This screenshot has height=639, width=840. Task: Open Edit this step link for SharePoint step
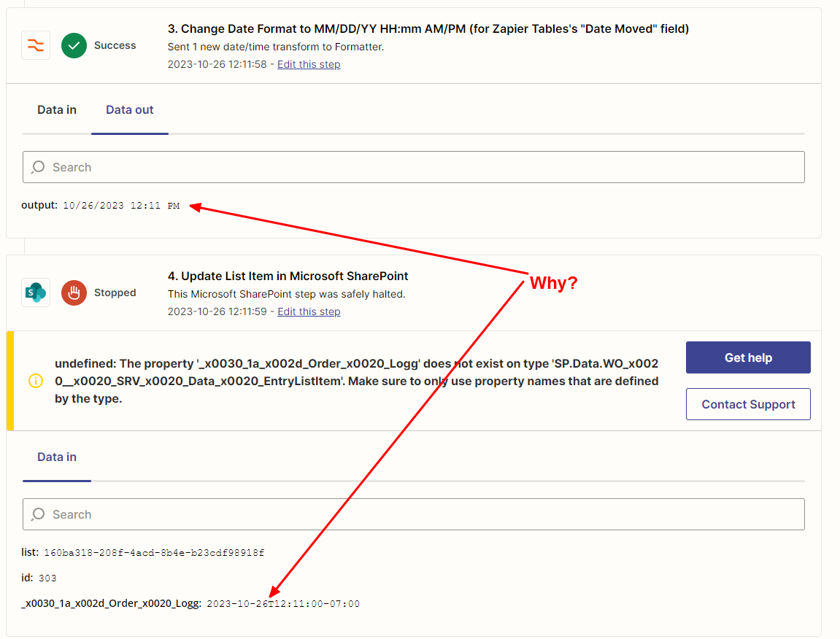(x=309, y=311)
